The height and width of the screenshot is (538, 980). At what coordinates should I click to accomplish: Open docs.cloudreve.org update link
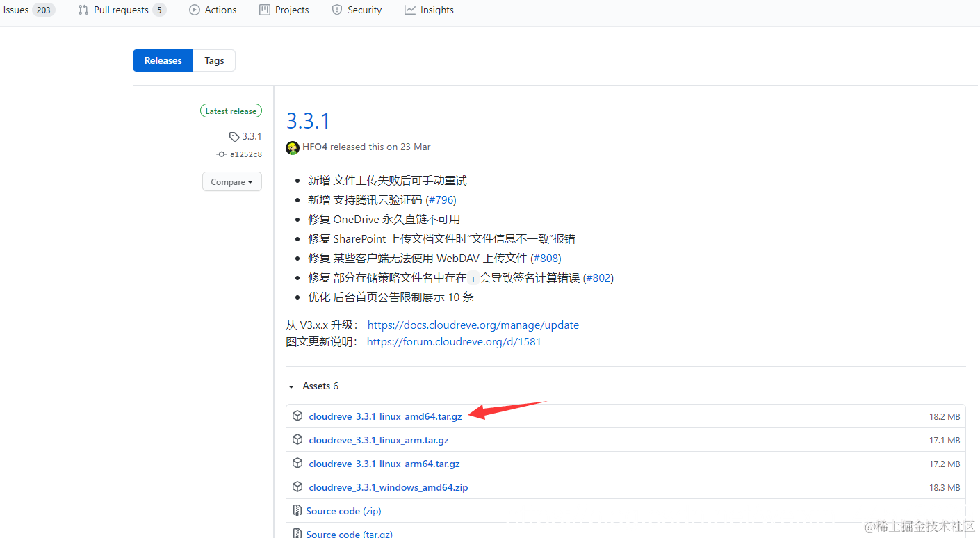(x=473, y=325)
